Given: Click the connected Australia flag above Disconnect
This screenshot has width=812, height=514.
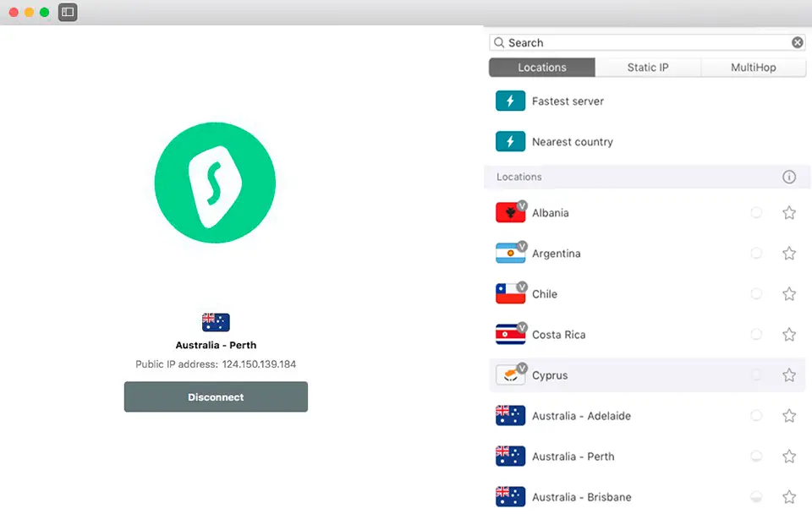Looking at the screenshot, I should coord(216,322).
